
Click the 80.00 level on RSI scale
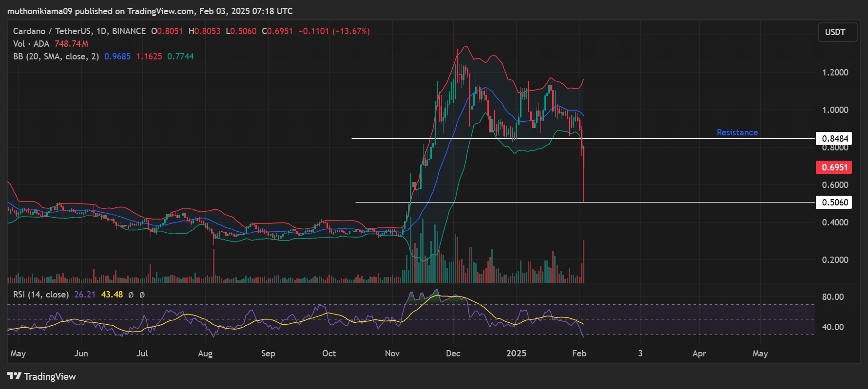[832, 297]
